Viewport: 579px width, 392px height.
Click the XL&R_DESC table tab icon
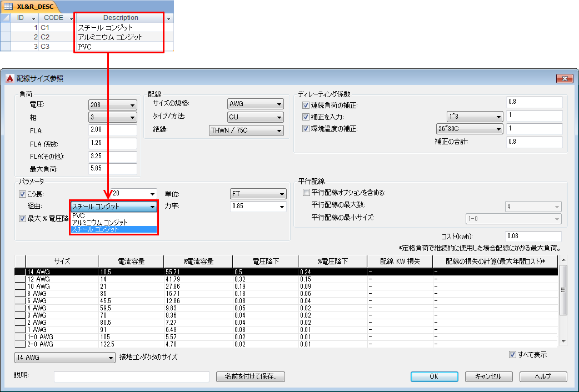(8, 6)
